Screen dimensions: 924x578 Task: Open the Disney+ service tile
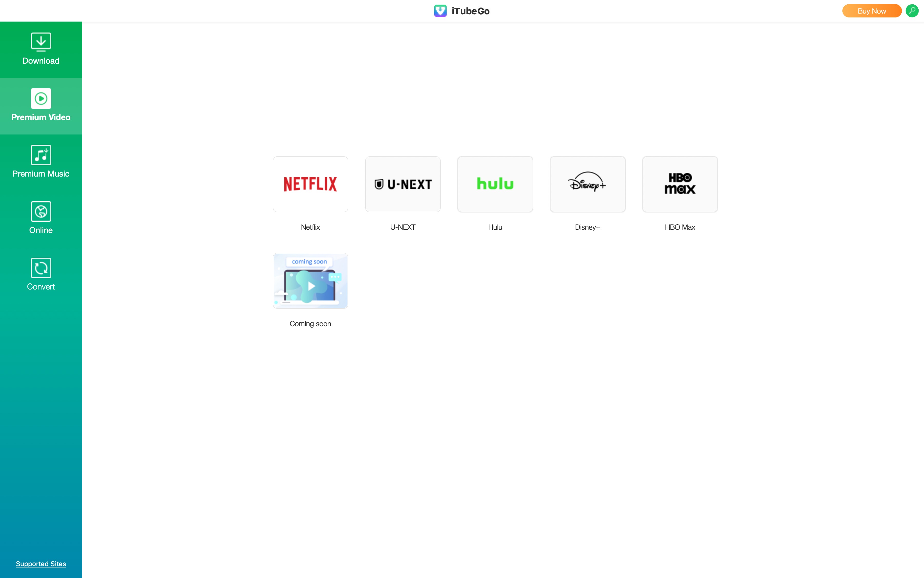click(x=588, y=184)
